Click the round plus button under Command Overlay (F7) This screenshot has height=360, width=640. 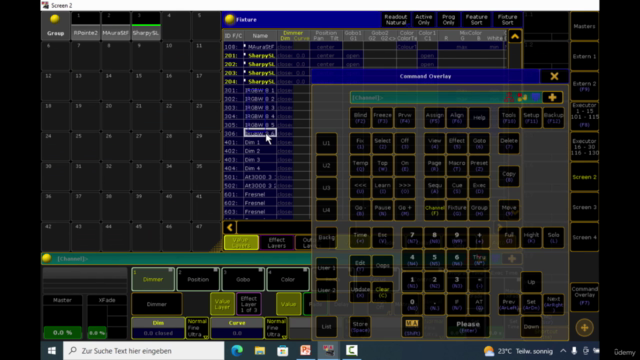[x=584, y=327]
